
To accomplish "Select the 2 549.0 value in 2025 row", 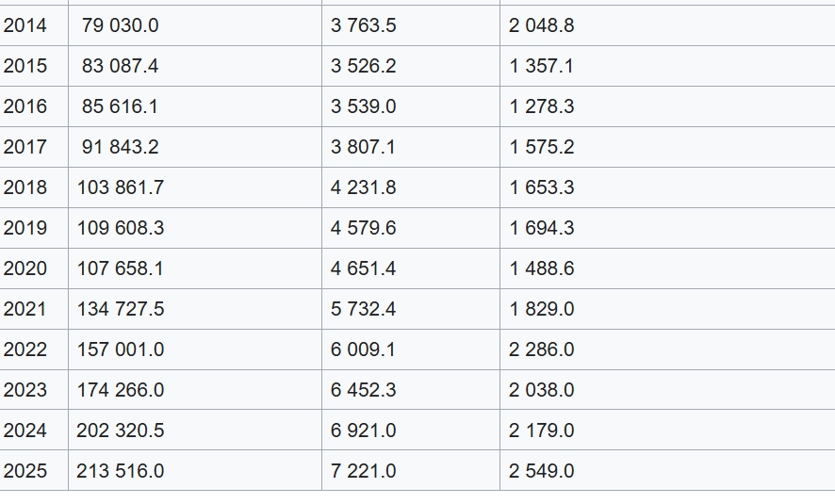I will 541,471.
